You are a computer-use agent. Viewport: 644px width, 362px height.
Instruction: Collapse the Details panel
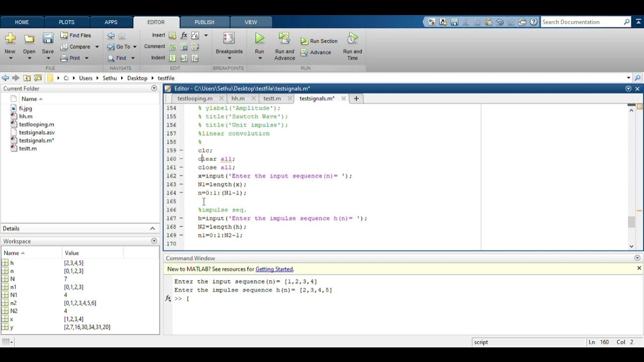153,228
